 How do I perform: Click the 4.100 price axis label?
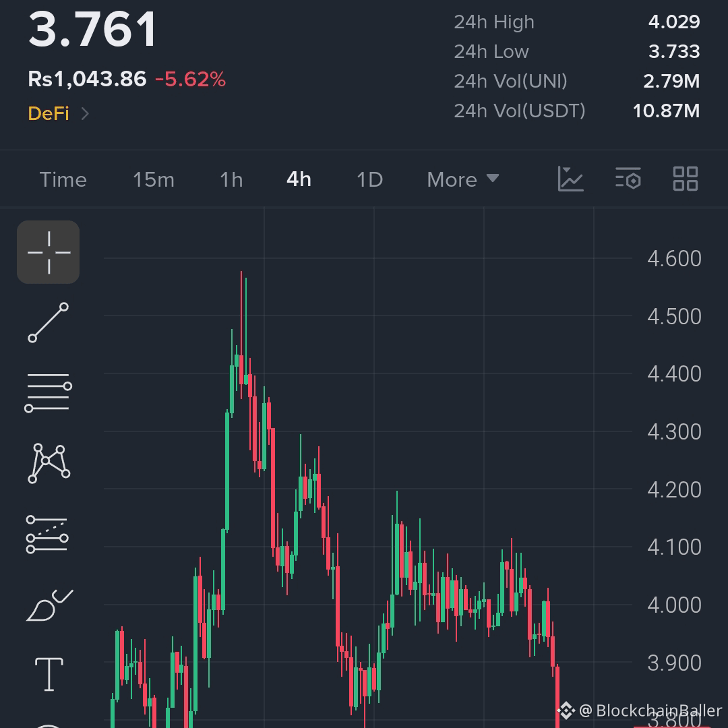point(674,547)
